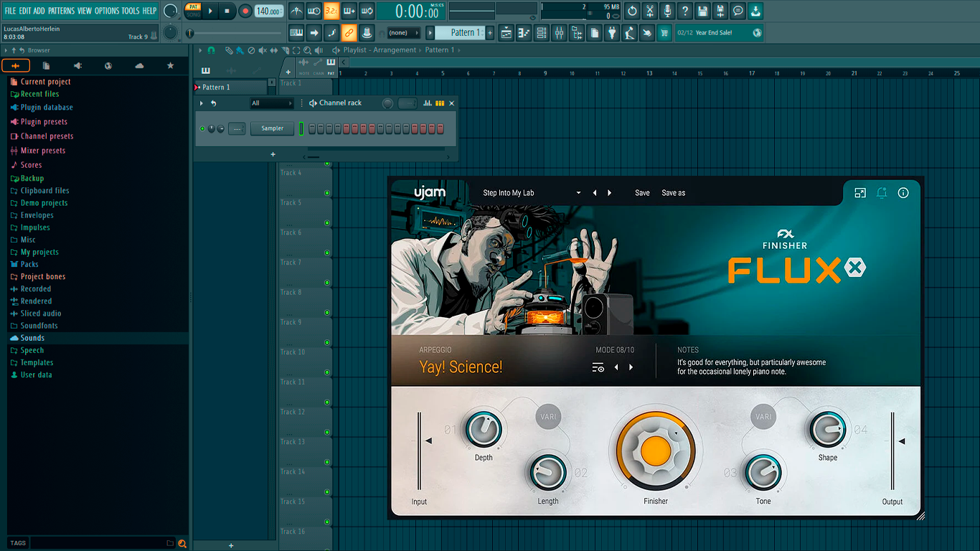Select the playlist draw pencil tool
The image size is (980, 551).
pos(228,50)
